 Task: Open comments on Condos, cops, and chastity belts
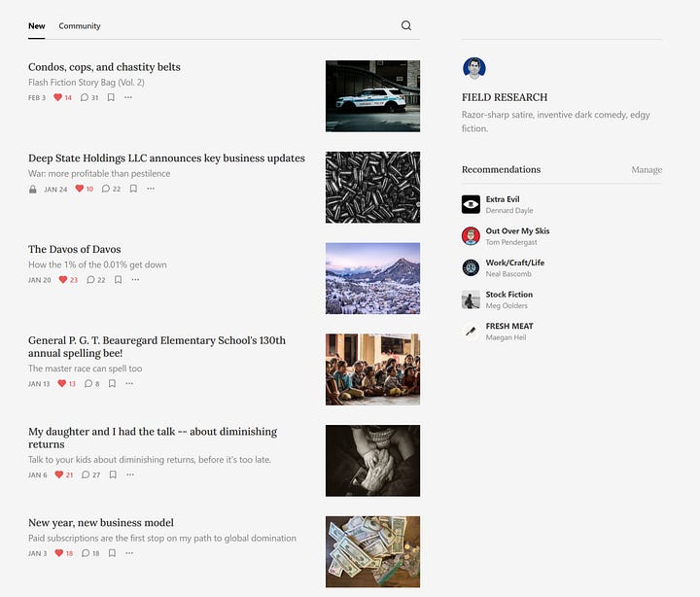pyautogui.click(x=89, y=97)
